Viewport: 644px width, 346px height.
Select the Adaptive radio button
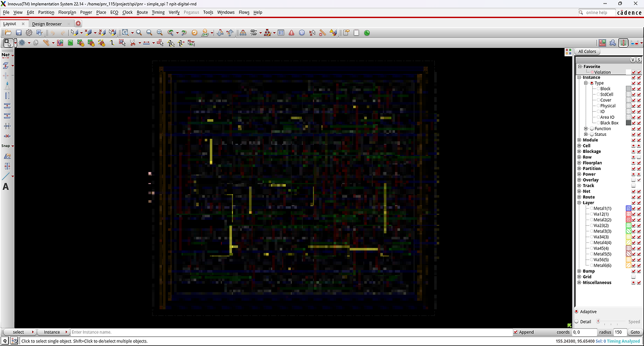[x=577, y=312]
